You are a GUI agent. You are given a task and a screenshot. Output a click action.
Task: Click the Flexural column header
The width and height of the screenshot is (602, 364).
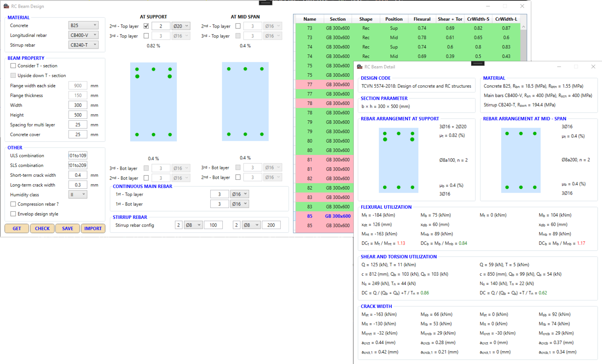422,19
